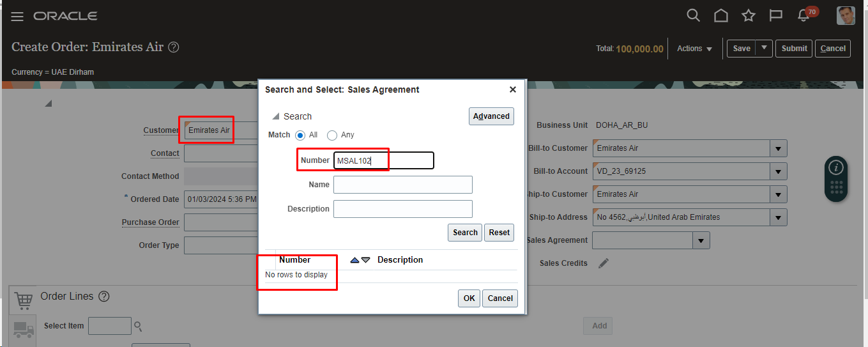Open the shopping cart Order Lines tab
Screen dimensions: 868x347
[x=23, y=300]
